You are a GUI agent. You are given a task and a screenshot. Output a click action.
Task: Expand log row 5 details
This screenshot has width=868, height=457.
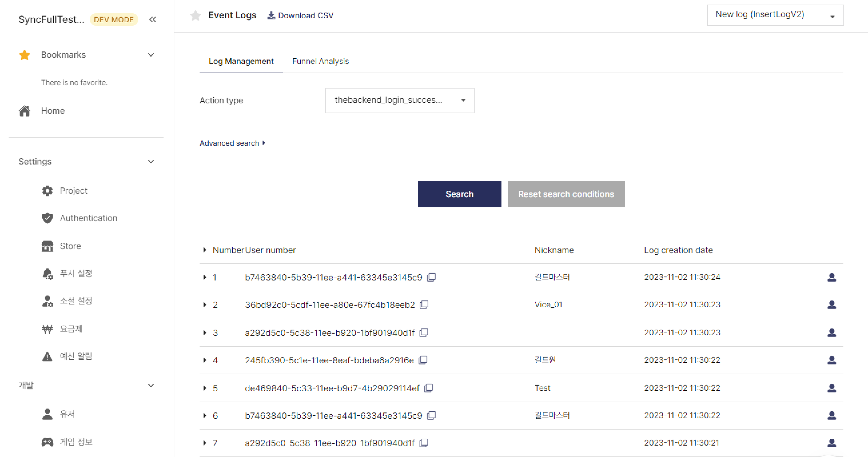click(x=204, y=388)
